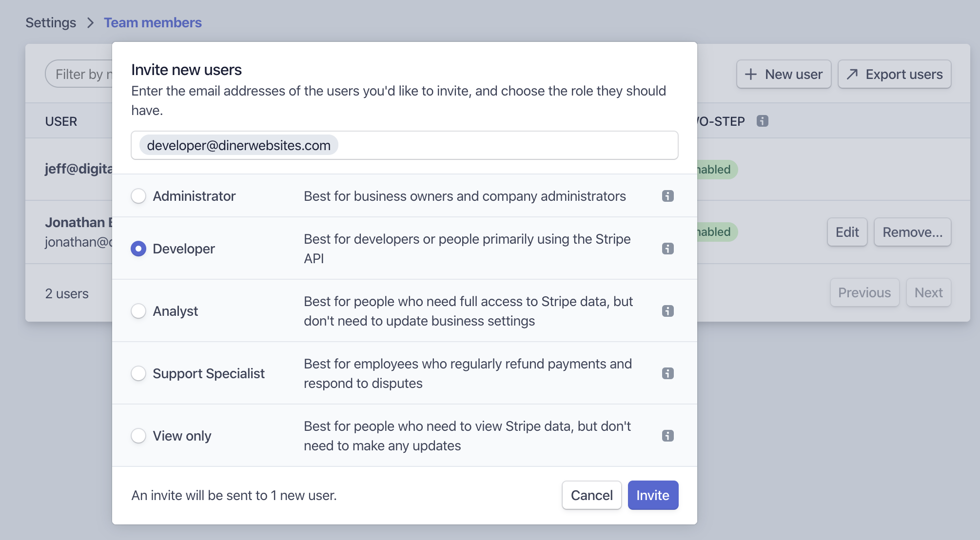Click Edit for Jonathan's user row
980x540 pixels.
(847, 232)
